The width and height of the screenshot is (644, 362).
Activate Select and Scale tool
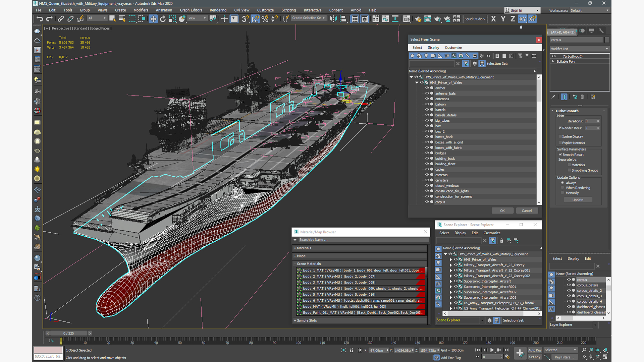pos(172,19)
